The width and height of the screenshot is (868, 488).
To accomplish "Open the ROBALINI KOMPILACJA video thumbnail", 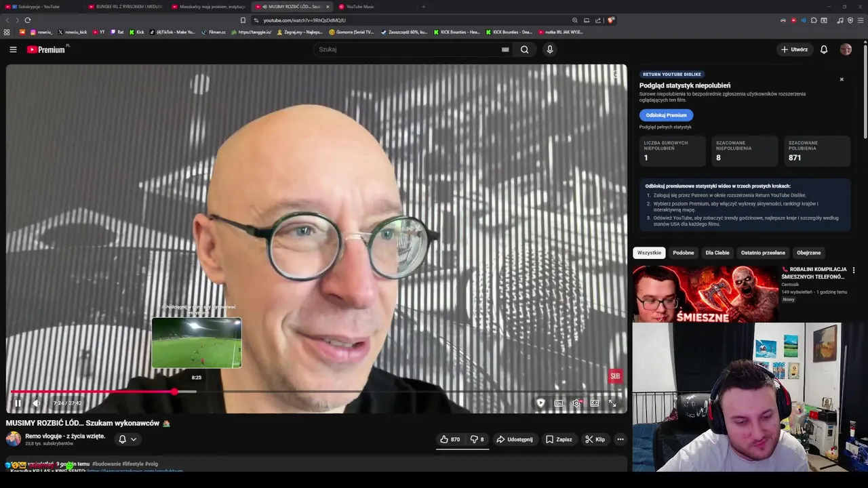I will pos(705,293).
